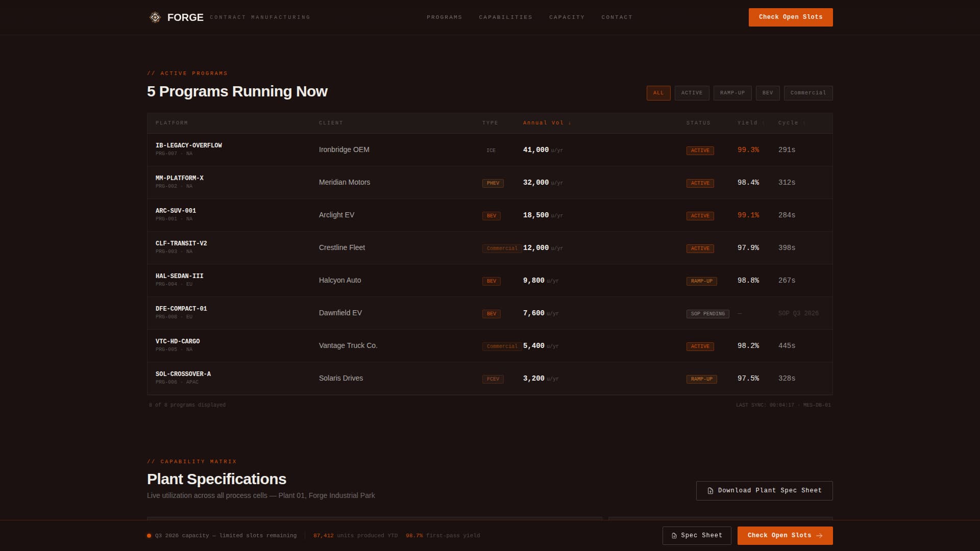Click orange status dot in footer bar
980x551 pixels.
[149, 536]
